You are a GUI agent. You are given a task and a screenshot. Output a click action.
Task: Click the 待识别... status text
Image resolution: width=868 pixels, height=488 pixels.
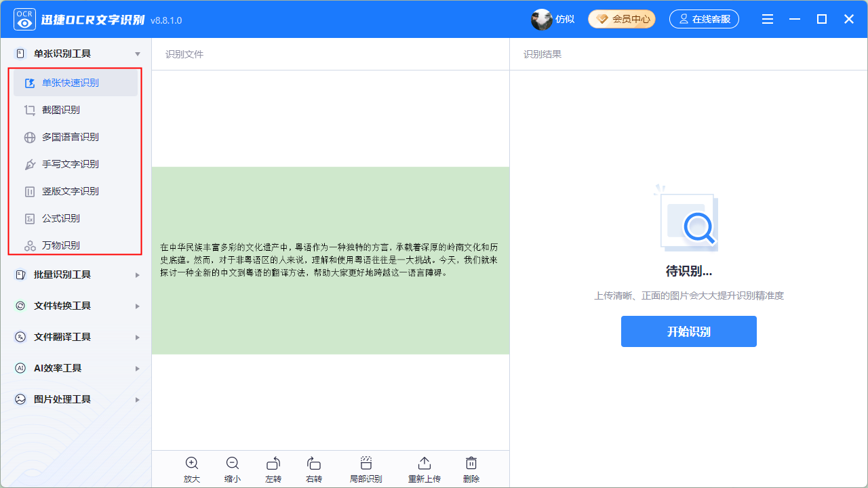(x=689, y=271)
